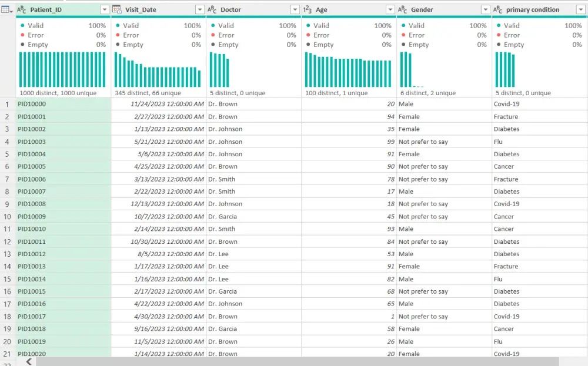The image size is (588, 366).
Task: Click the '6 distinct, 2 unique' label
Action: click(428, 93)
